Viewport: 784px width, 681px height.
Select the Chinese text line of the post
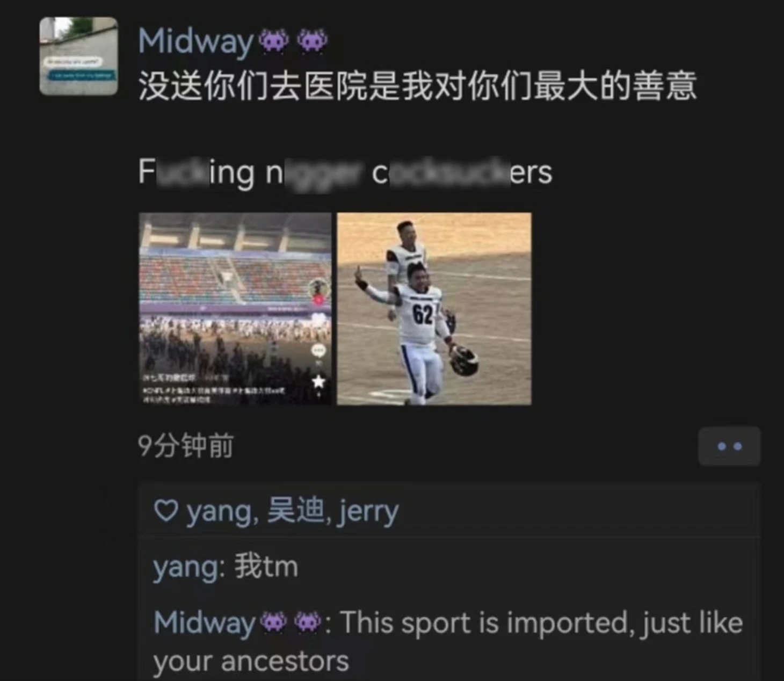[417, 86]
